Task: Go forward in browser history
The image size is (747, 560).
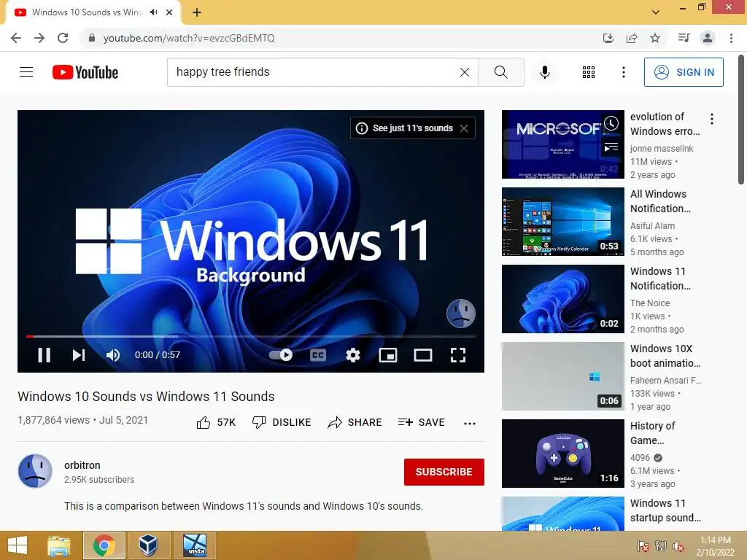Action: coord(39,38)
